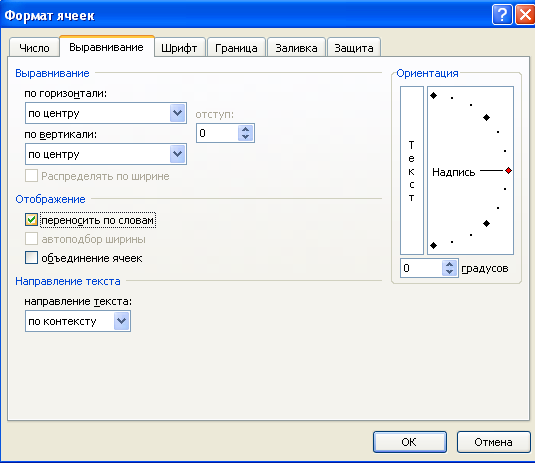Increase the отступ indent spinner value

coord(245,129)
